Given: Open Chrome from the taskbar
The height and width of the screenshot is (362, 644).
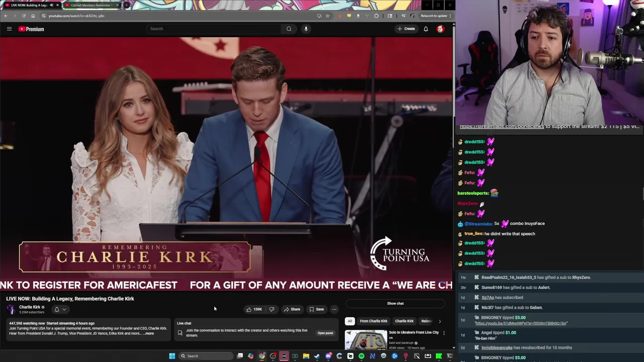Looking at the screenshot, I should pyautogui.click(x=262, y=356).
